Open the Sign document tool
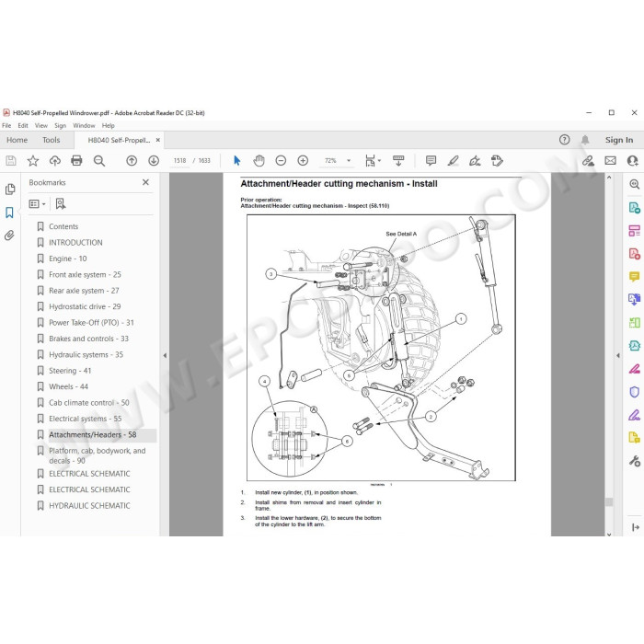Image resolution: width=644 pixels, height=644 pixels. point(475,161)
